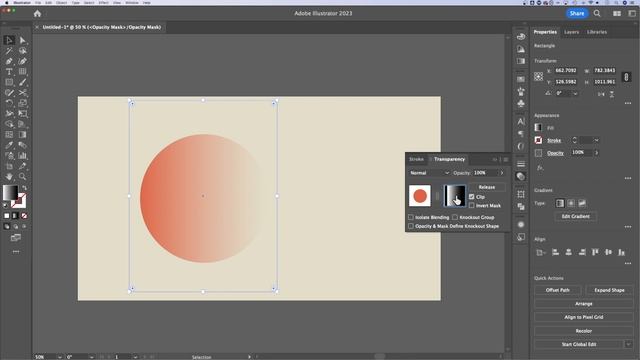Click the reference point locator grid

pos(539,76)
